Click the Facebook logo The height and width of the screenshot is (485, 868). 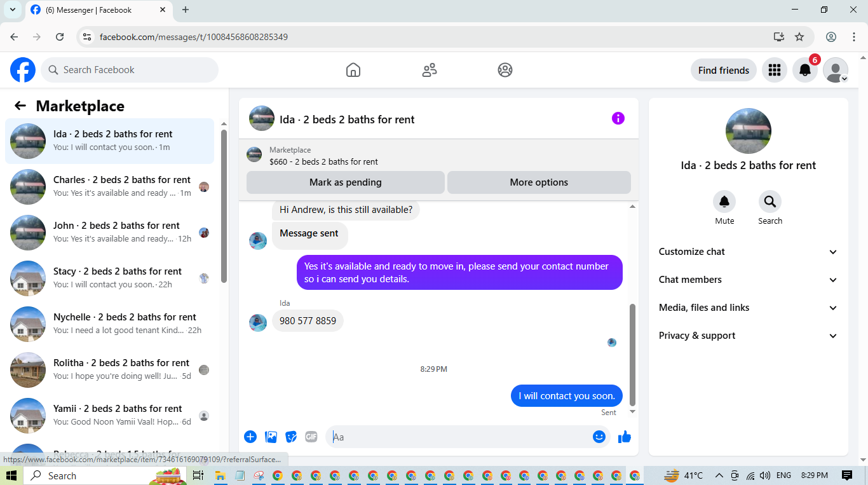[x=23, y=70]
